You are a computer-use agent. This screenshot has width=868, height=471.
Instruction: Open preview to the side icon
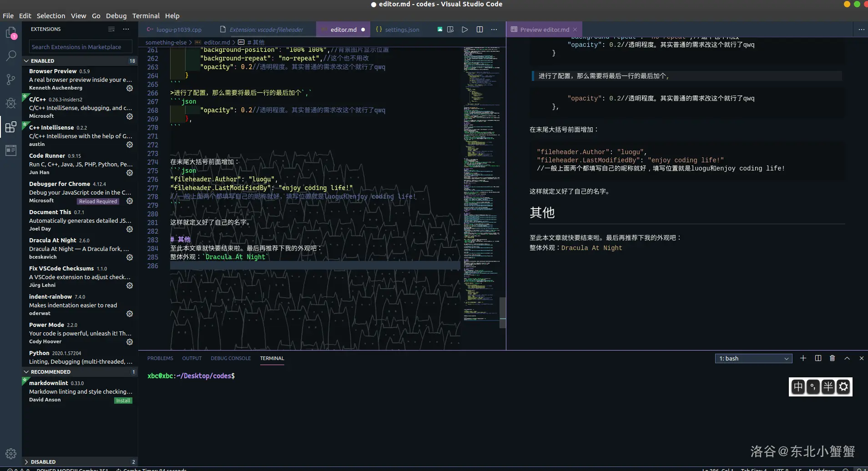click(450, 29)
